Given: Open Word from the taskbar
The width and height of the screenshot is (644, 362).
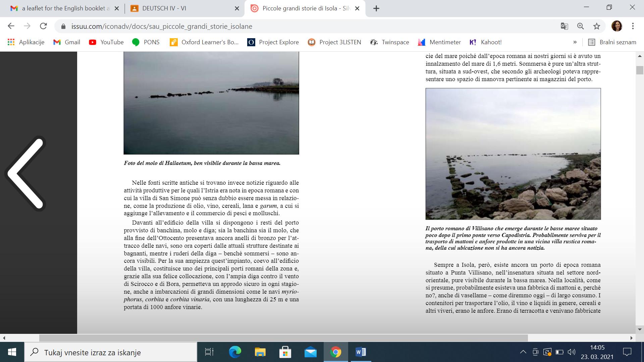Looking at the screenshot, I should pyautogui.click(x=361, y=352).
